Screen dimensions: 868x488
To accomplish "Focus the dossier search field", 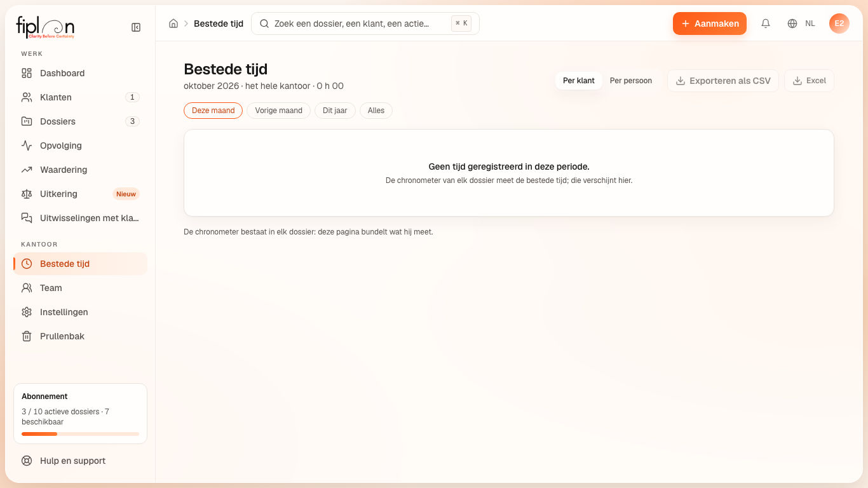I will (365, 24).
